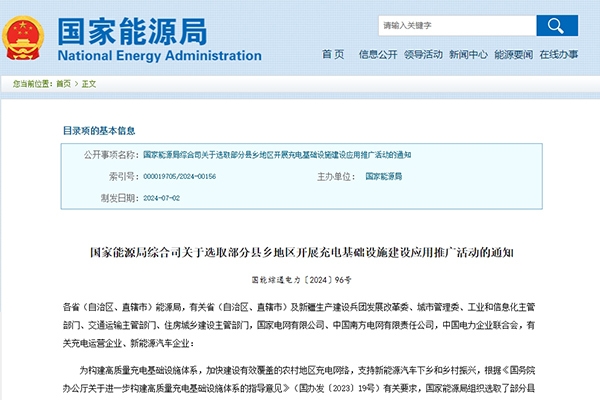Click the 目录项的基本信息 section heading
The image size is (600, 400).
98,131
